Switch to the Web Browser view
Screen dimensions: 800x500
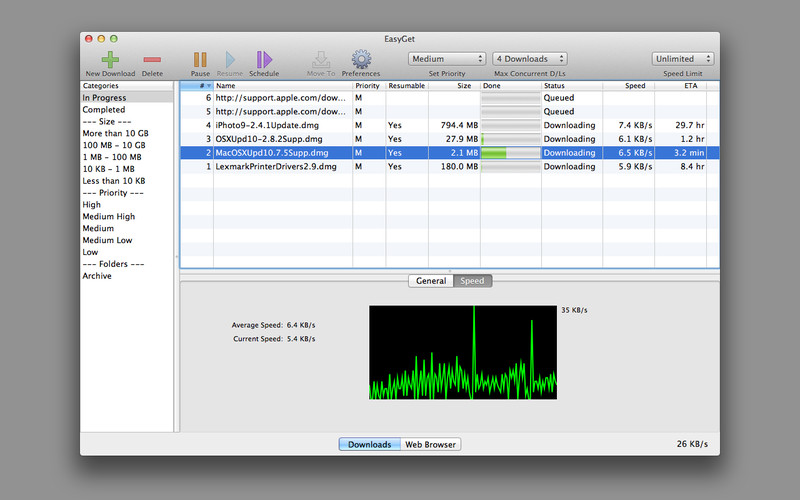pos(431,444)
